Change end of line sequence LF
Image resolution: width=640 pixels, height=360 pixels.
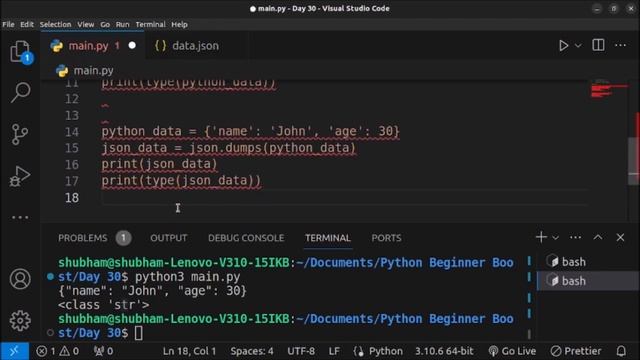point(334,351)
